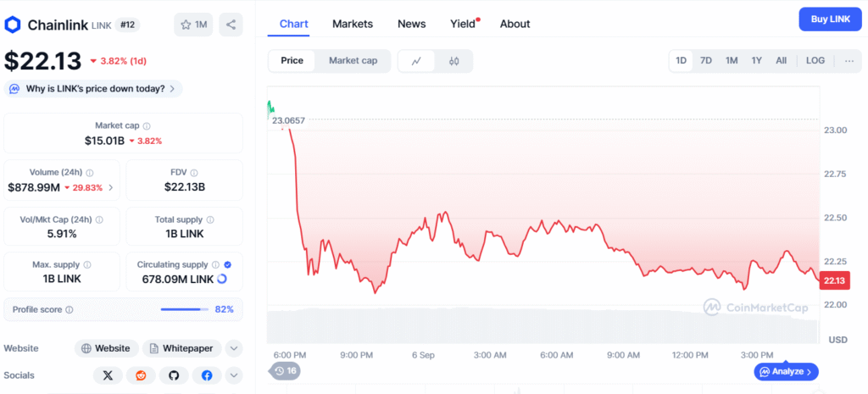This screenshot has width=868, height=394.
Task: Switch to candlestick chart view
Action: [x=454, y=61]
